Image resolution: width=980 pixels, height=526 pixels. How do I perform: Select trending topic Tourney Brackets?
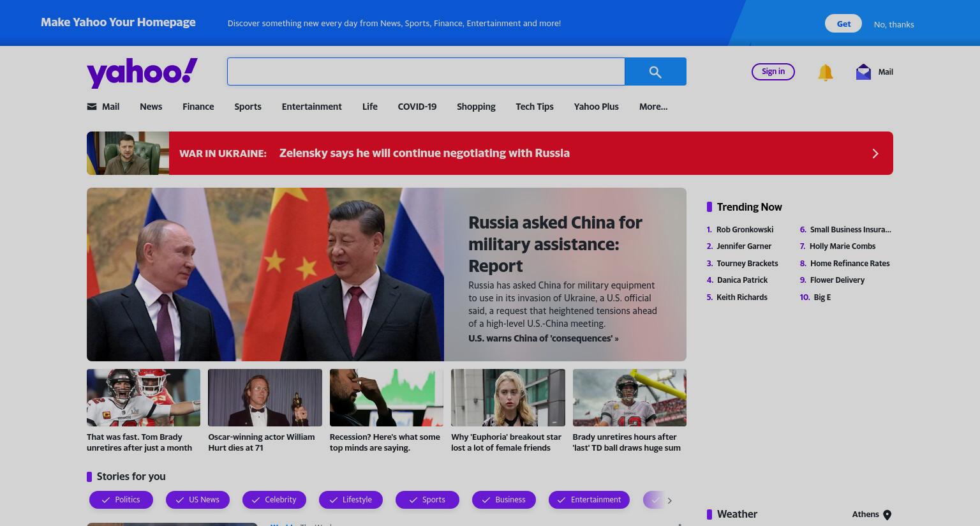(x=747, y=264)
